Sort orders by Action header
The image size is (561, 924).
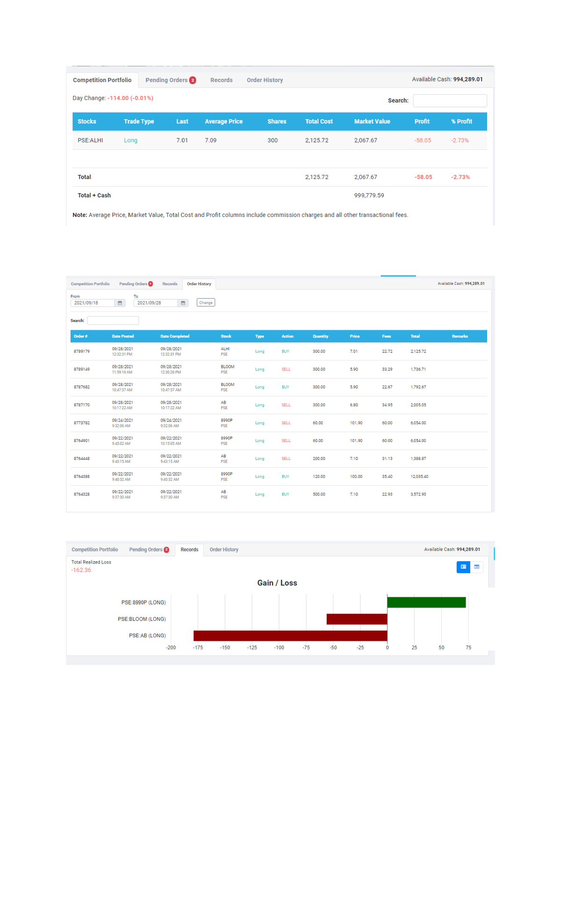pyautogui.click(x=288, y=336)
